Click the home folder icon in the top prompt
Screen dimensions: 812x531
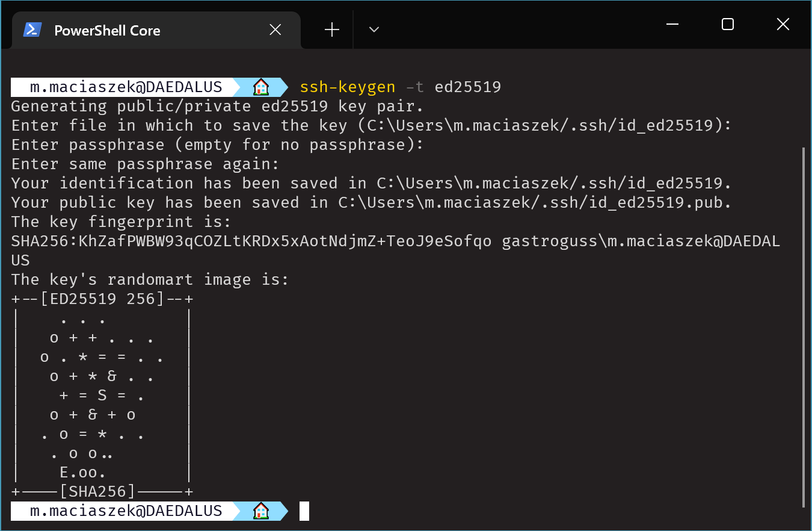coord(261,87)
